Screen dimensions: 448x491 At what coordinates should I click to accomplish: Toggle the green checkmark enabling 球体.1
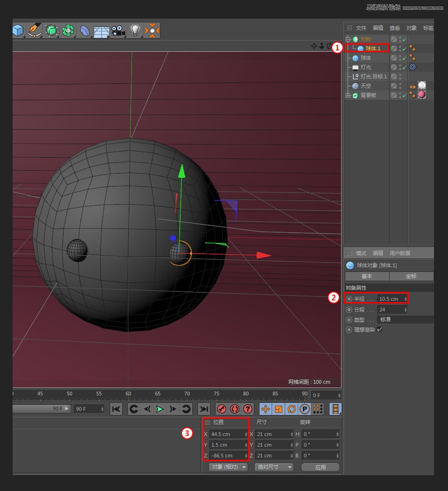(x=405, y=48)
